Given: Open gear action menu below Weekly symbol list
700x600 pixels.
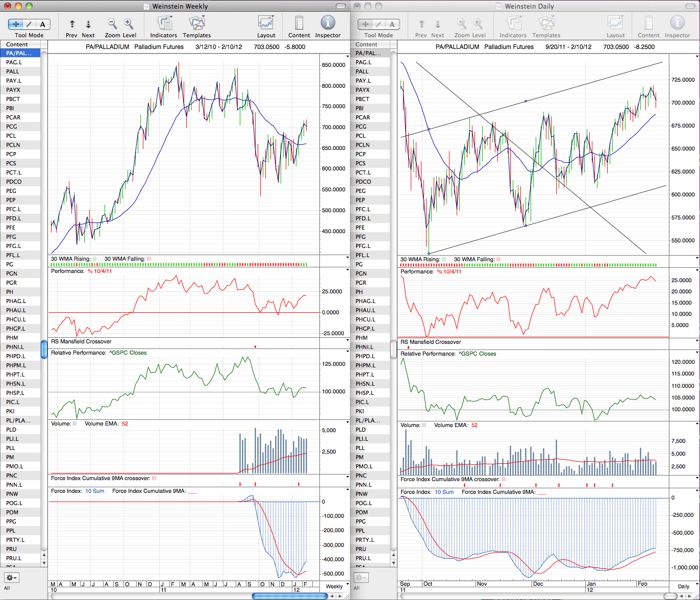Looking at the screenshot, I should pos(11,578).
